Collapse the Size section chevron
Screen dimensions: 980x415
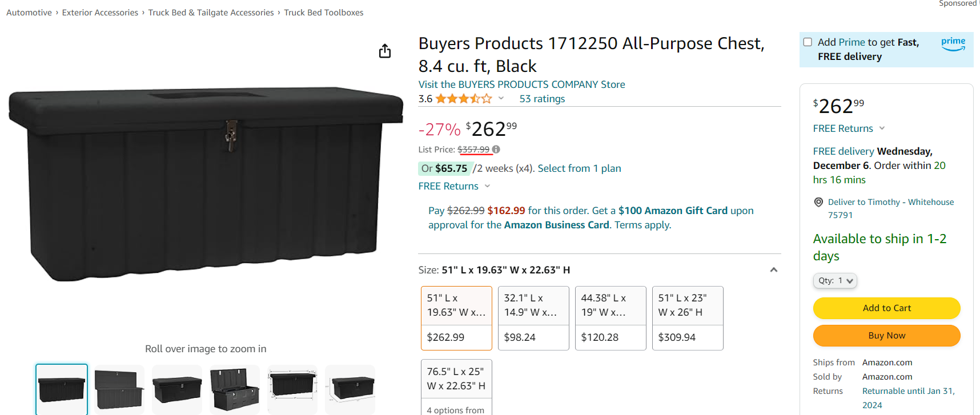774,270
